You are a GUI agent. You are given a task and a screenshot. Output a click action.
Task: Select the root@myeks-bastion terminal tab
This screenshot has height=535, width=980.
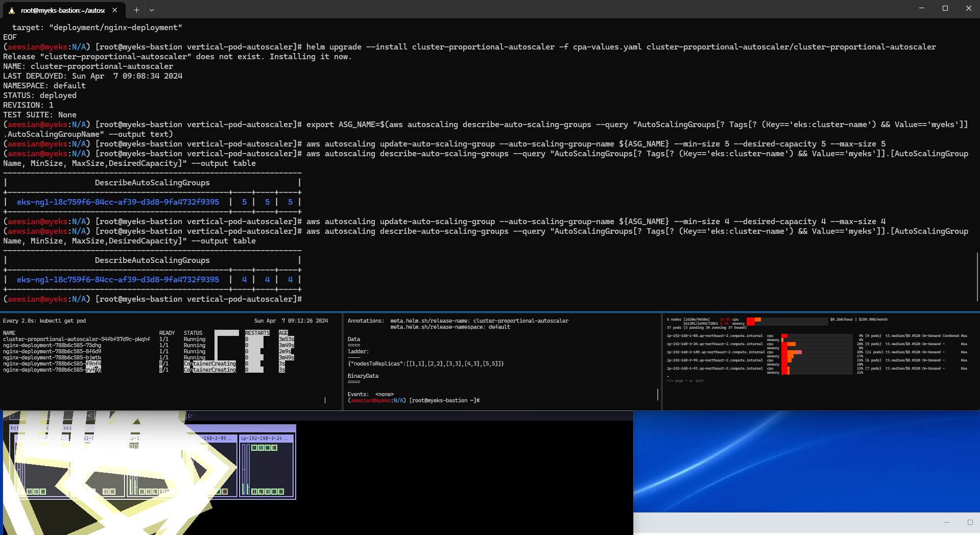click(x=63, y=10)
